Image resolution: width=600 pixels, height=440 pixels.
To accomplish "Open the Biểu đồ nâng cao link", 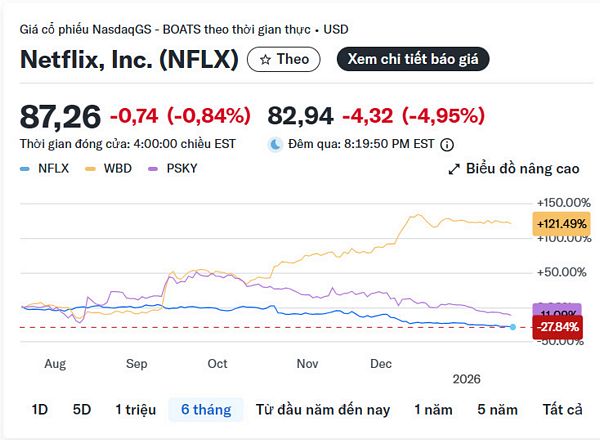I will (x=520, y=169).
